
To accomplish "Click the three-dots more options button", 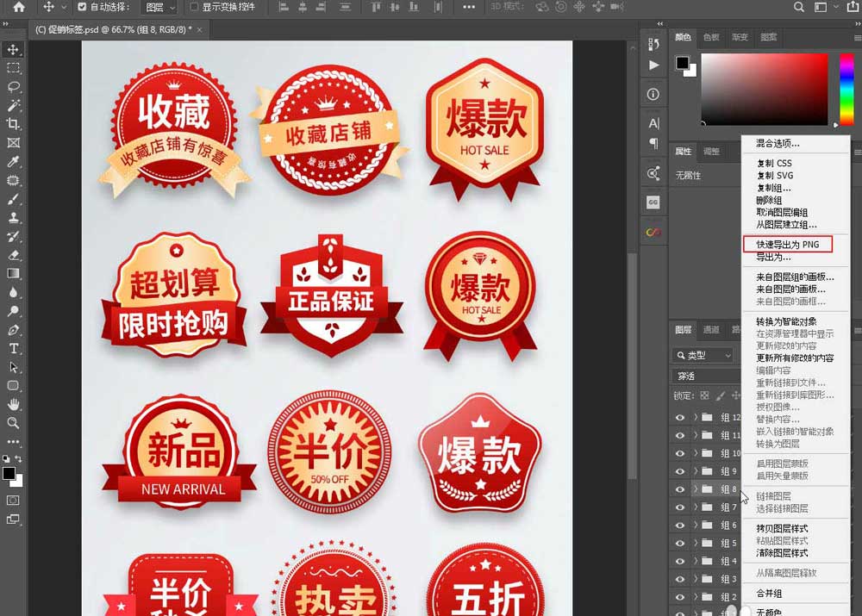I will 468,7.
